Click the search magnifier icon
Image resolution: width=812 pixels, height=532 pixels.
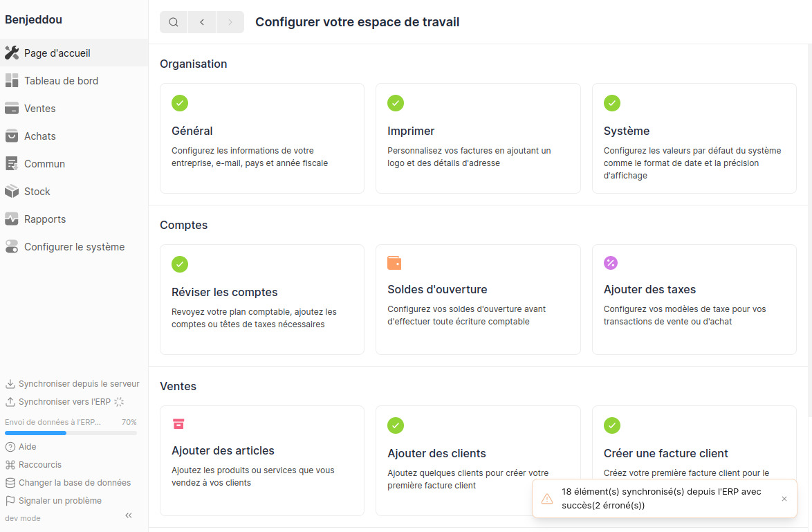tap(174, 22)
